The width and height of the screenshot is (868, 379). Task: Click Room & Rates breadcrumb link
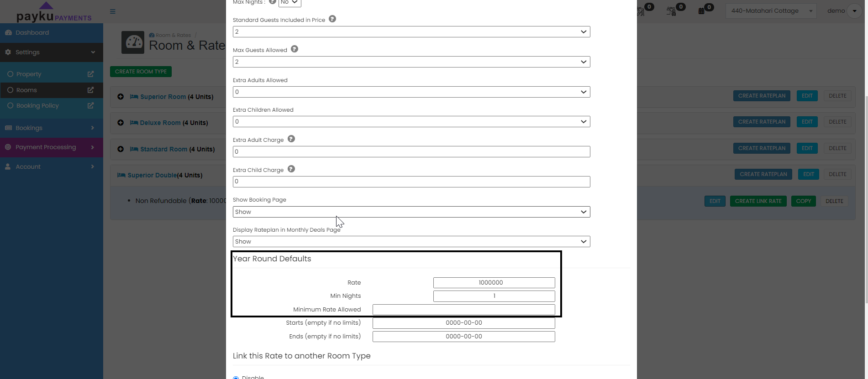[173, 35]
